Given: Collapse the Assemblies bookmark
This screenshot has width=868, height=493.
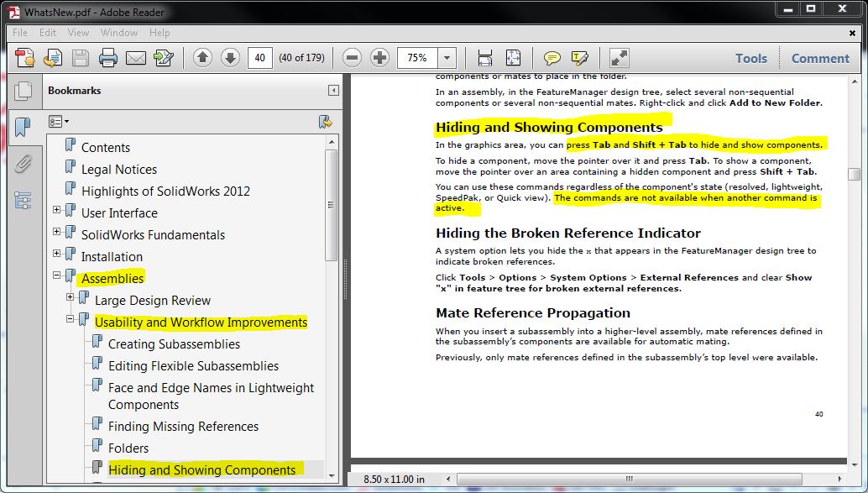Looking at the screenshot, I should [x=57, y=275].
